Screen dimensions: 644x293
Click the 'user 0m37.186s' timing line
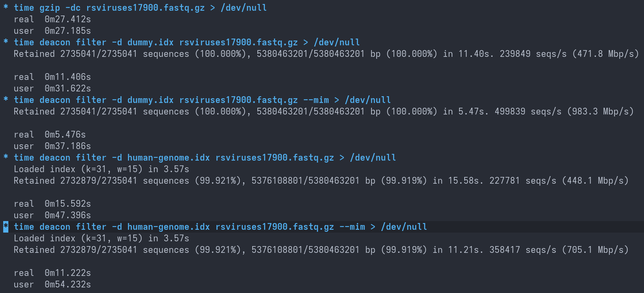[x=52, y=146]
